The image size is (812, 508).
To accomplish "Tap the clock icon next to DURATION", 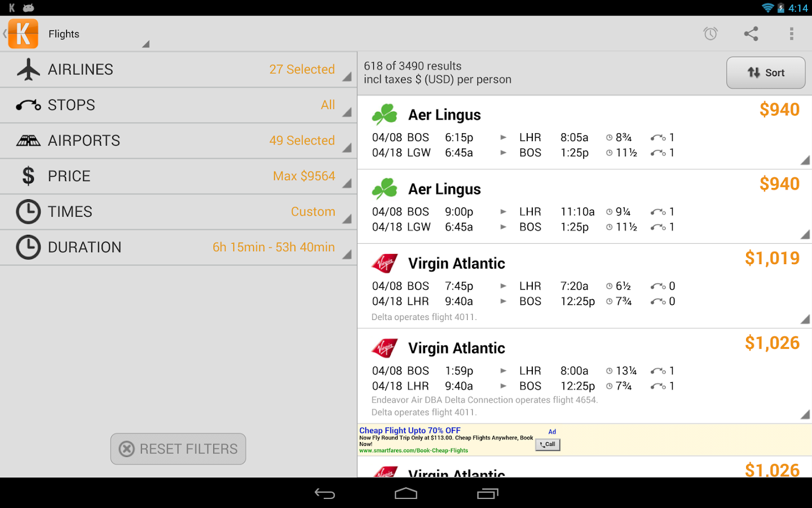I will pyautogui.click(x=28, y=247).
